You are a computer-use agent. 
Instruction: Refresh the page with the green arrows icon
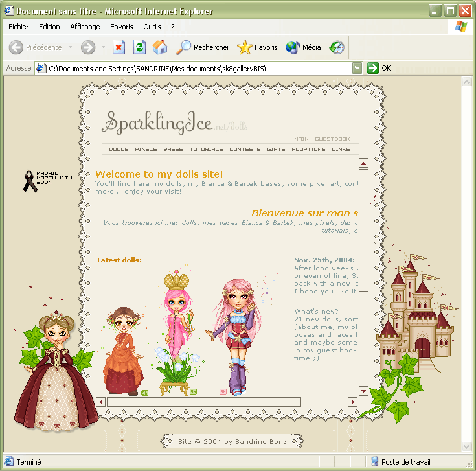coord(139,47)
